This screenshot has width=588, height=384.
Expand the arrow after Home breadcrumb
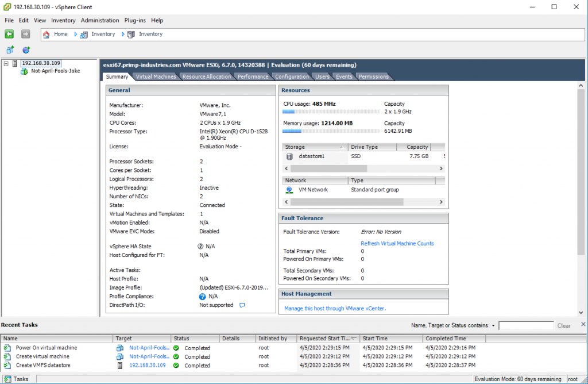pos(75,34)
